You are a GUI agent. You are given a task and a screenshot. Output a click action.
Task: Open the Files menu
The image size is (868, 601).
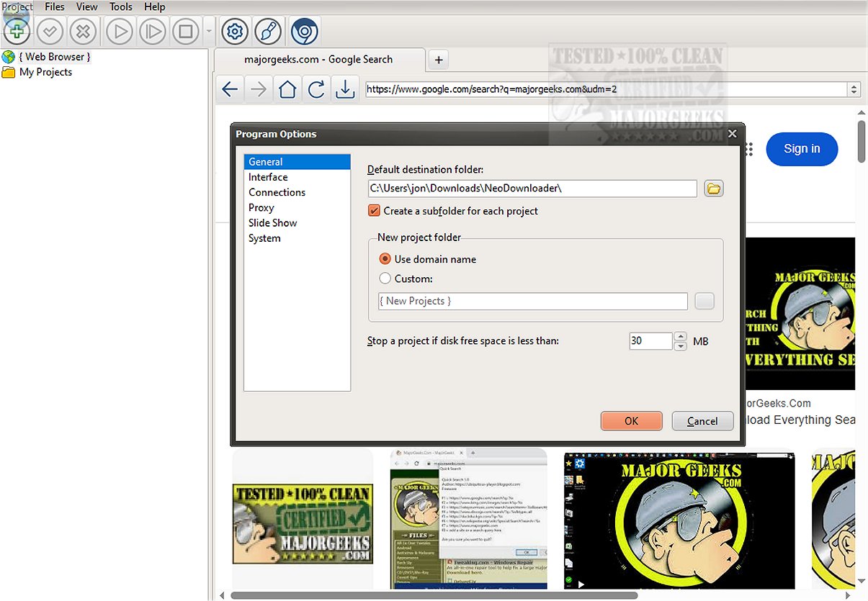[55, 6]
